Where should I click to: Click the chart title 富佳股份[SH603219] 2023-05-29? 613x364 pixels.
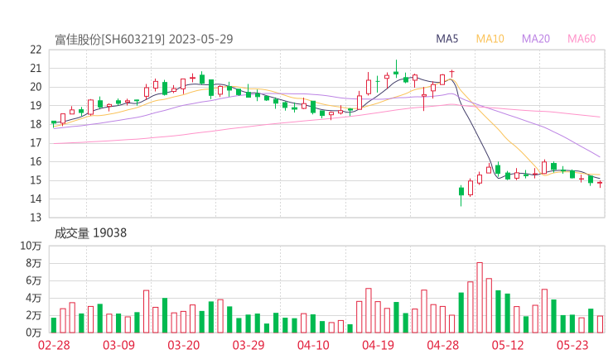(x=144, y=40)
